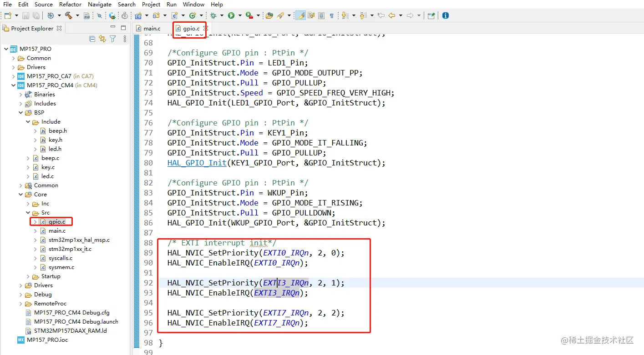This screenshot has height=355, width=644.
Task: Click the Run External Tools icon
Action: pos(249,15)
